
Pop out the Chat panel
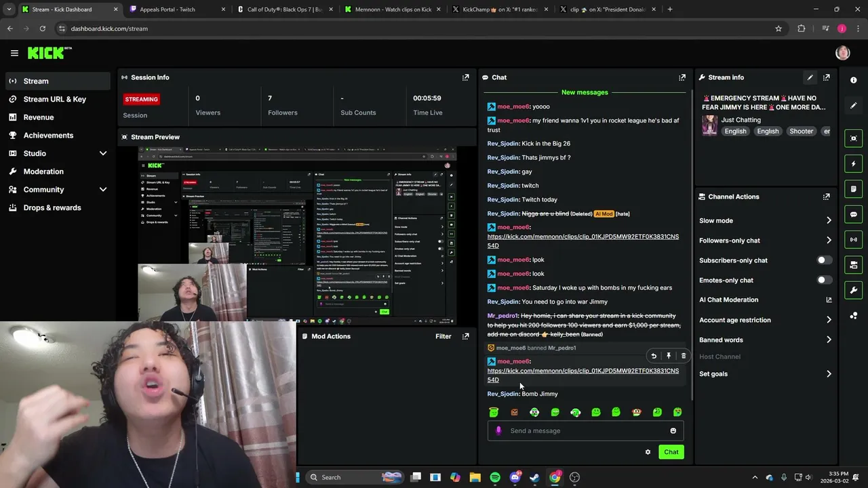tap(682, 77)
